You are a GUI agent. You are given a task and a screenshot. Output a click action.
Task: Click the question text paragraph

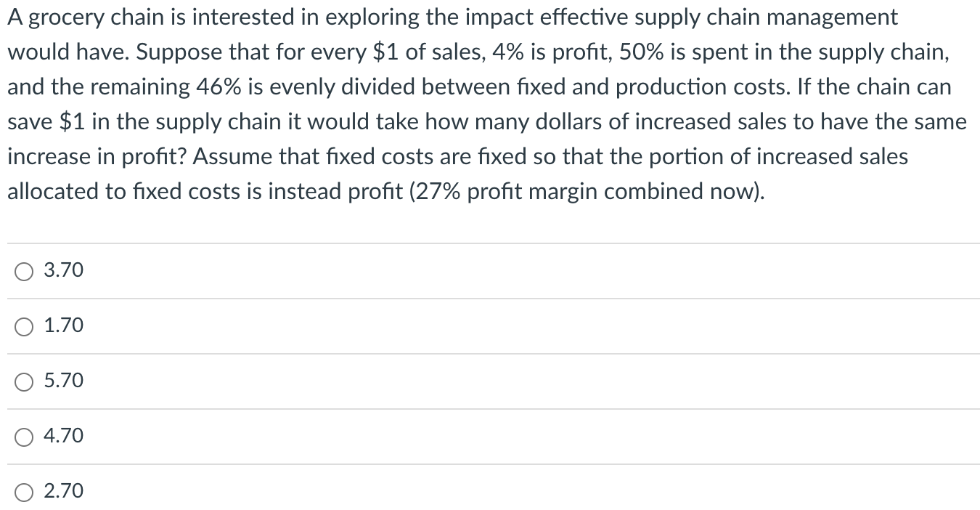pyautogui.click(x=486, y=104)
